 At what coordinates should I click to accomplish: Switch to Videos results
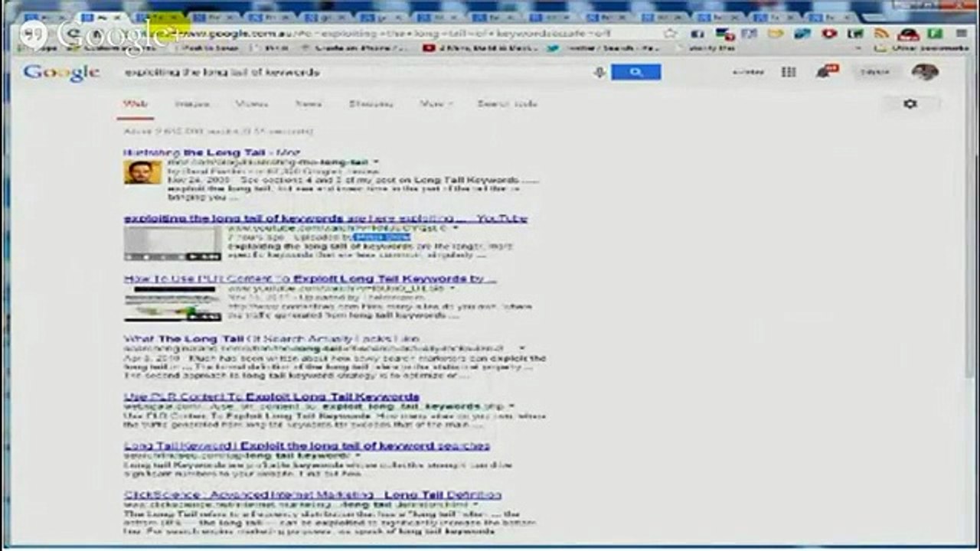pos(252,103)
